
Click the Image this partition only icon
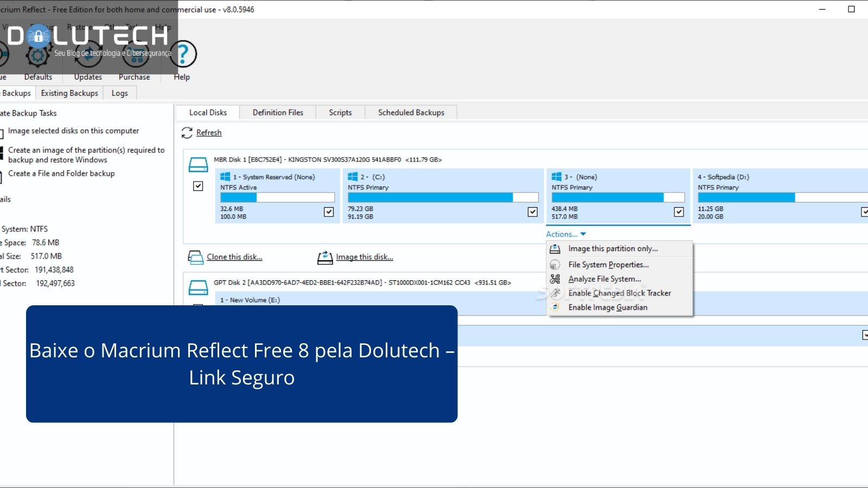pos(555,249)
